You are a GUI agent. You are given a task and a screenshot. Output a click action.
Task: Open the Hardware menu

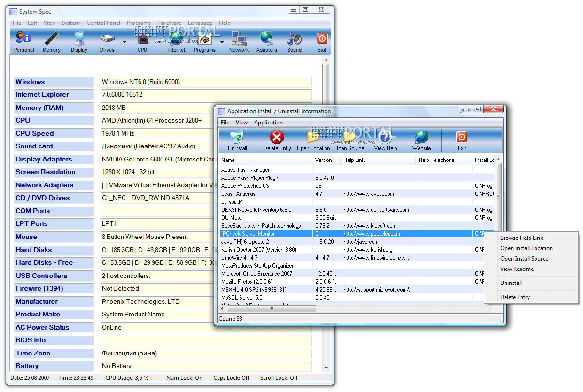[x=170, y=23]
